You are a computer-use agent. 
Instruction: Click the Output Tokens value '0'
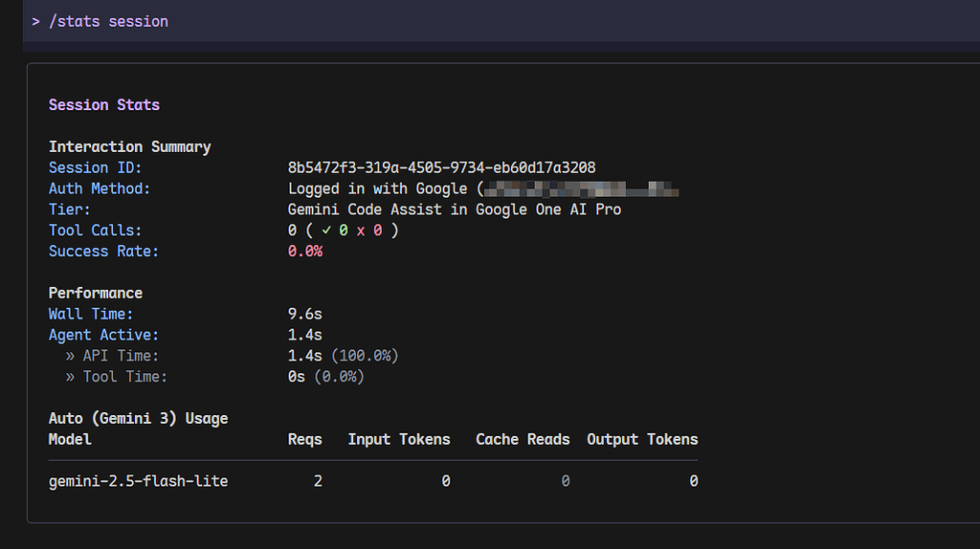(694, 481)
